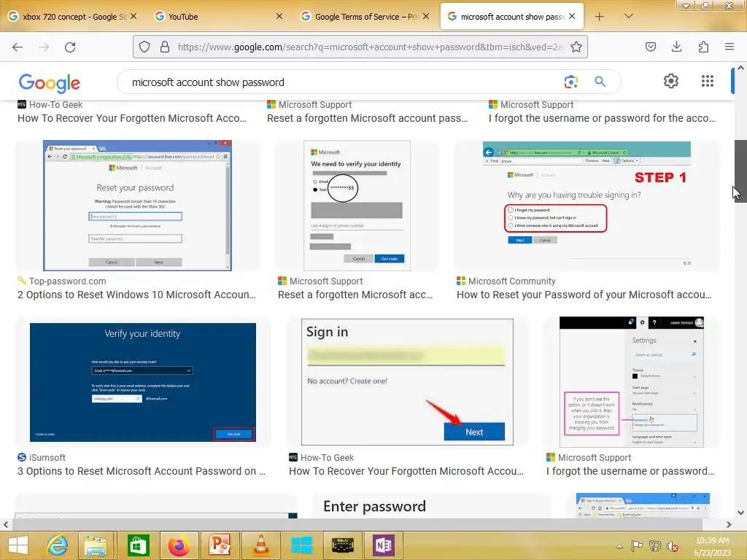The height and width of the screenshot is (560, 747).
Task: Click the padlock site info icon
Action: coord(165,47)
